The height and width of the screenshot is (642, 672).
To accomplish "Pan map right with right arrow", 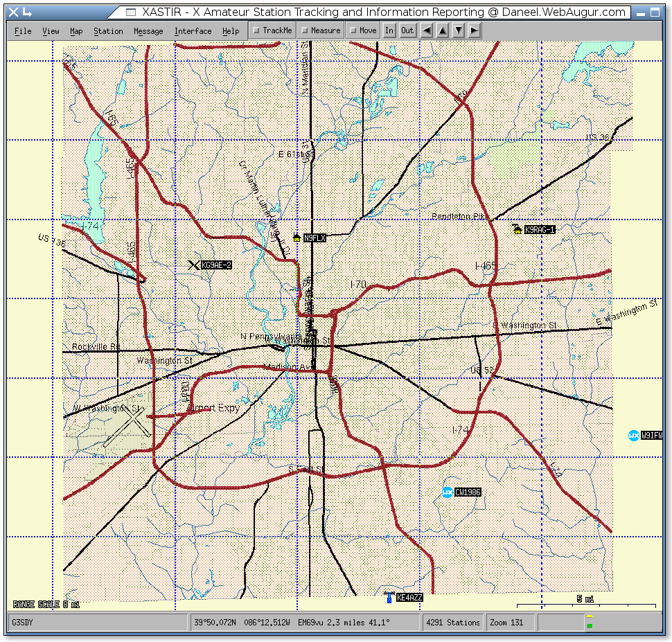I will point(474,30).
